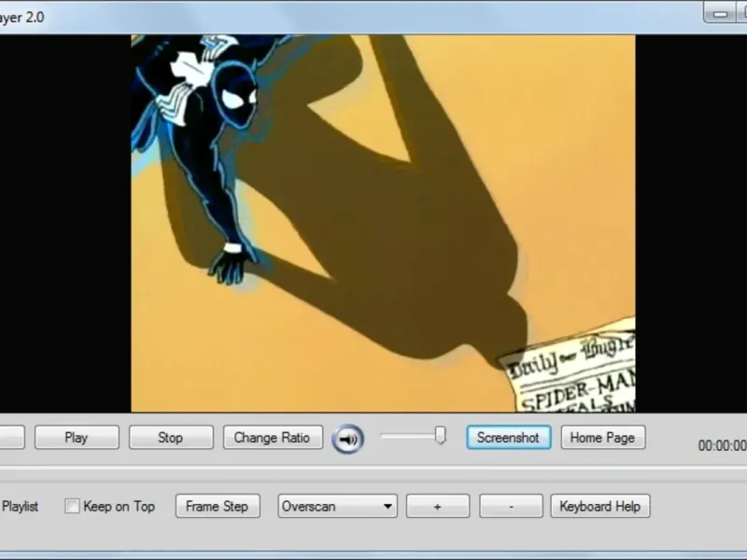Viewport: 747px width, 560px height.
Task: Click the volume slider handle
Action: 441,435
